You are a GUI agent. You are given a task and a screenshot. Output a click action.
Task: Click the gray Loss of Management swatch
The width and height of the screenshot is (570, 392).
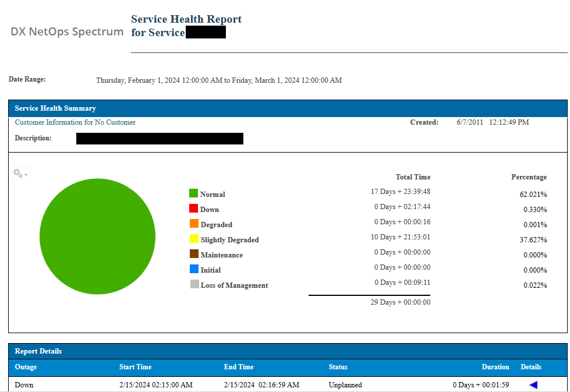point(194,284)
